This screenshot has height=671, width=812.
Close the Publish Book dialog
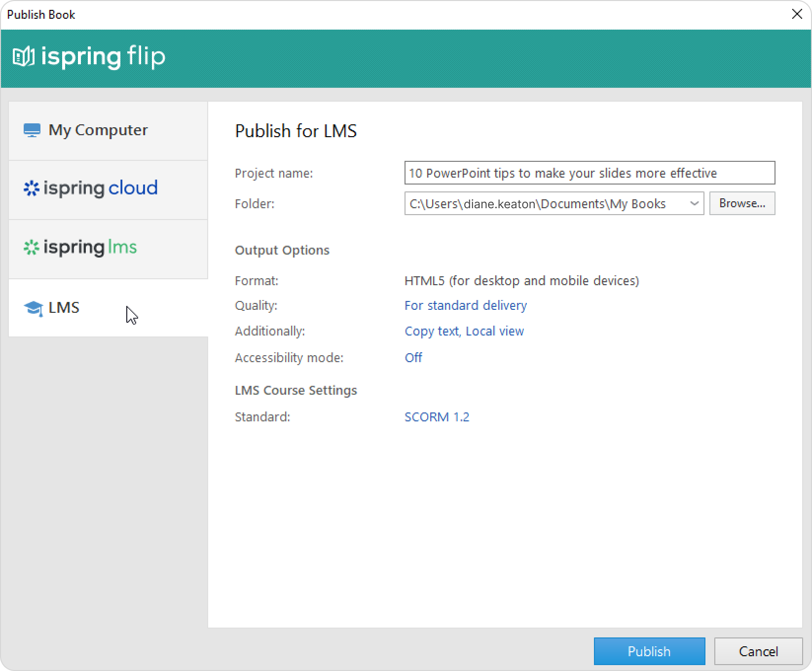(x=797, y=14)
